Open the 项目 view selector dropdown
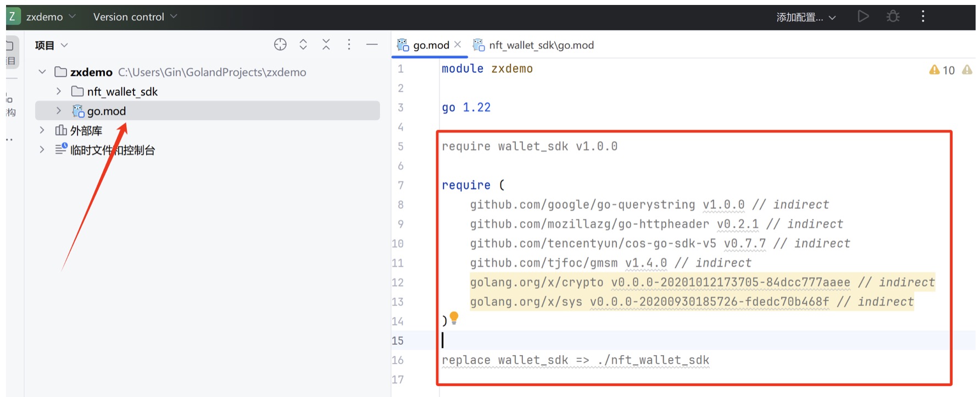The width and height of the screenshot is (980, 397). coord(51,45)
